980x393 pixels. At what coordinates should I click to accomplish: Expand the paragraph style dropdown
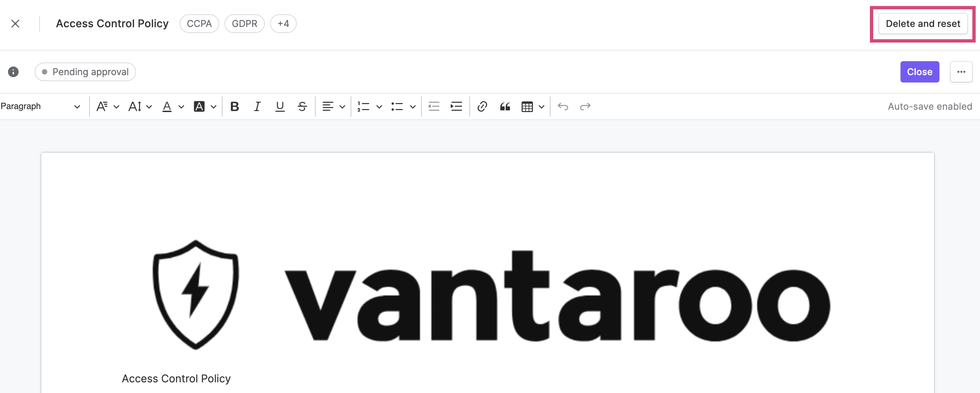[x=40, y=105]
